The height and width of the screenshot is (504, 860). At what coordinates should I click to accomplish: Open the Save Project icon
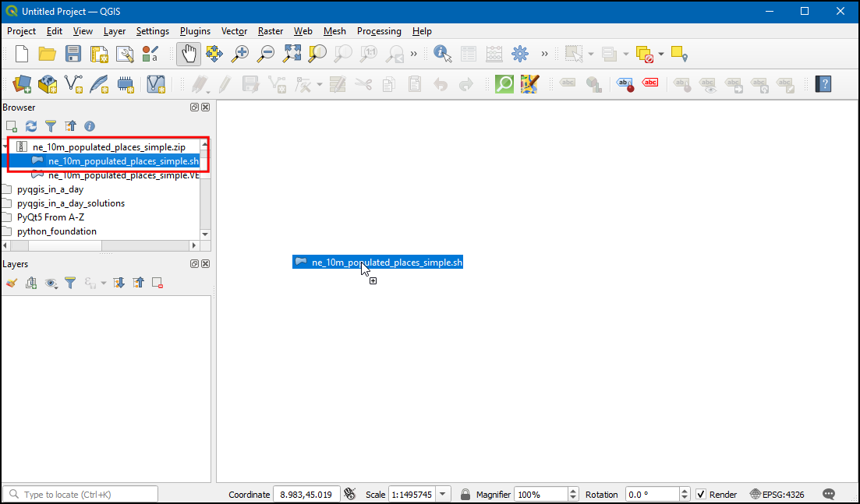(x=73, y=54)
